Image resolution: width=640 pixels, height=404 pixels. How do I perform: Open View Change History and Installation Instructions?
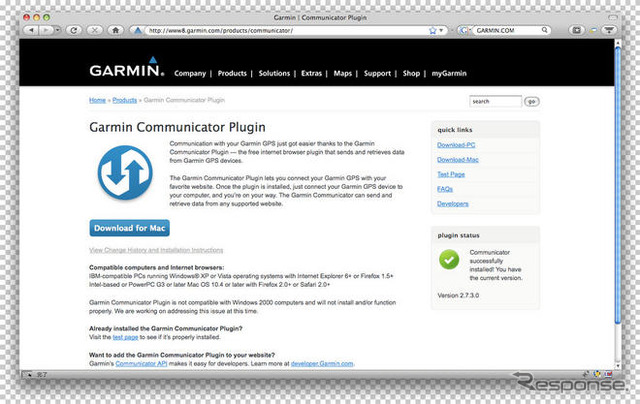tap(156, 250)
